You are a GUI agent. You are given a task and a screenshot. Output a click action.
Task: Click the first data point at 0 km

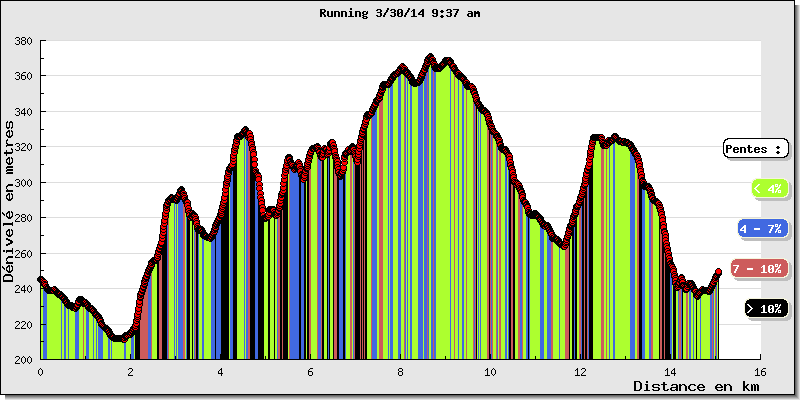41,280
